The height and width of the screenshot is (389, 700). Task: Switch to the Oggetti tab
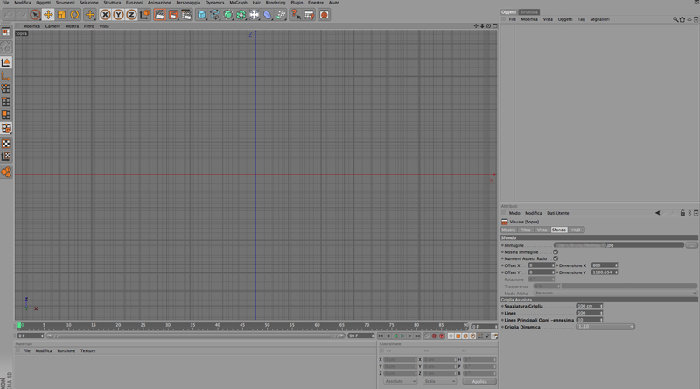(x=508, y=12)
